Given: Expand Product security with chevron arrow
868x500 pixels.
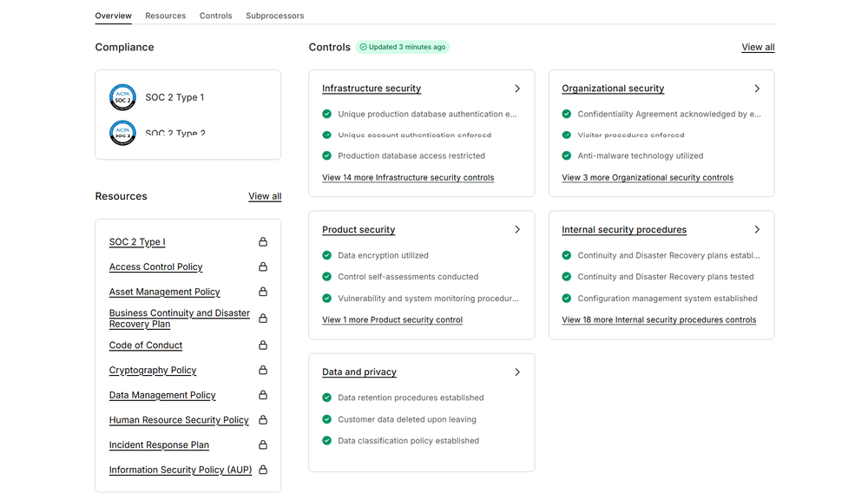Looking at the screenshot, I should click(x=517, y=229).
